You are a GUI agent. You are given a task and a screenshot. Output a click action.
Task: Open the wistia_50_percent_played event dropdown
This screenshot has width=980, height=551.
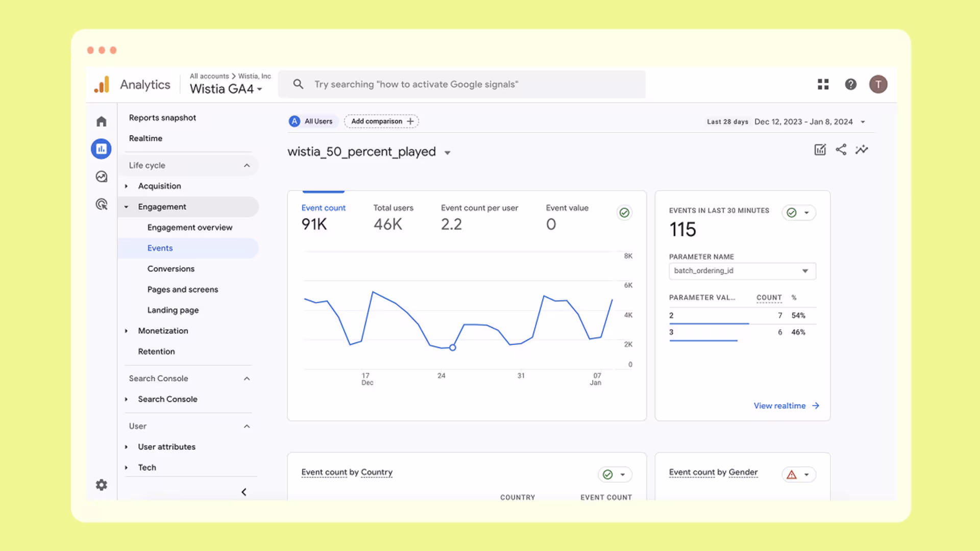click(x=447, y=152)
